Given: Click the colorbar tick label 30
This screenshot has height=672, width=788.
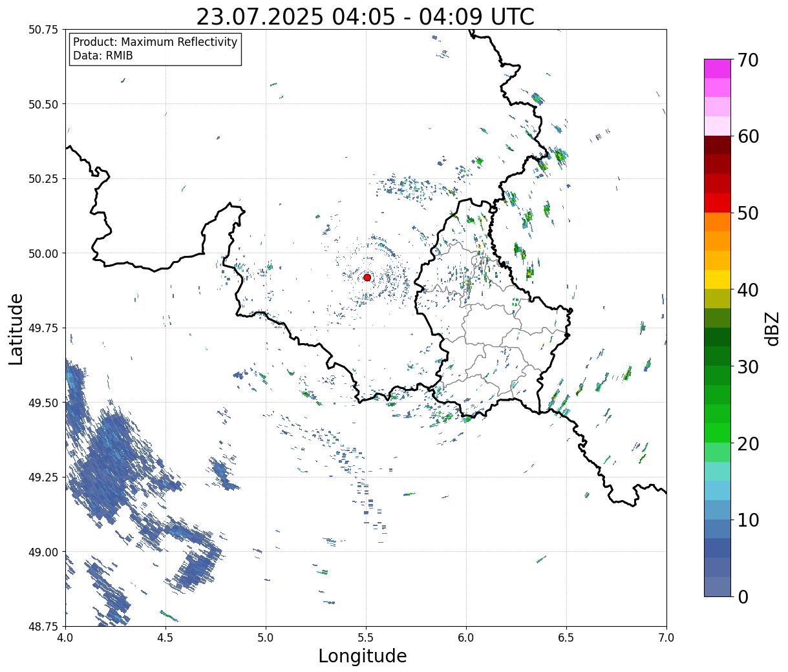Looking at the screenshot, I should (748, 367).
